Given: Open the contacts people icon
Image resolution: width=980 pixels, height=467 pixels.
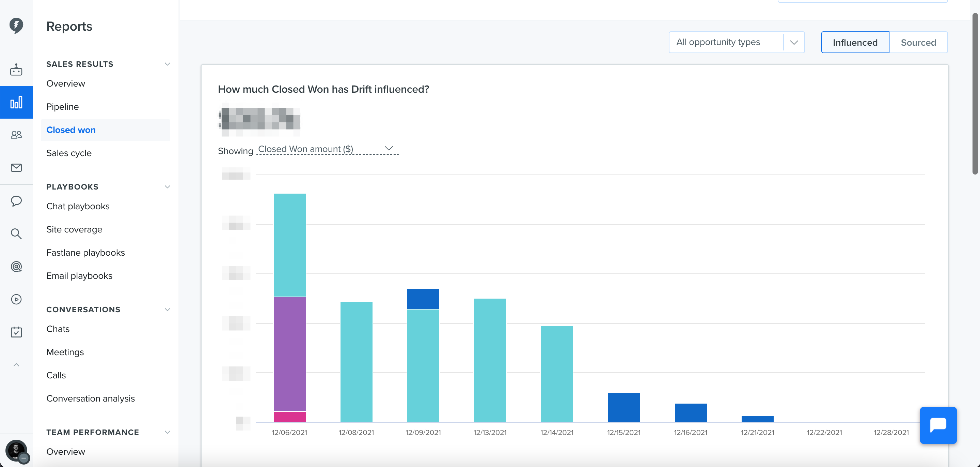Looking at the screenshot, I should 16,135.
